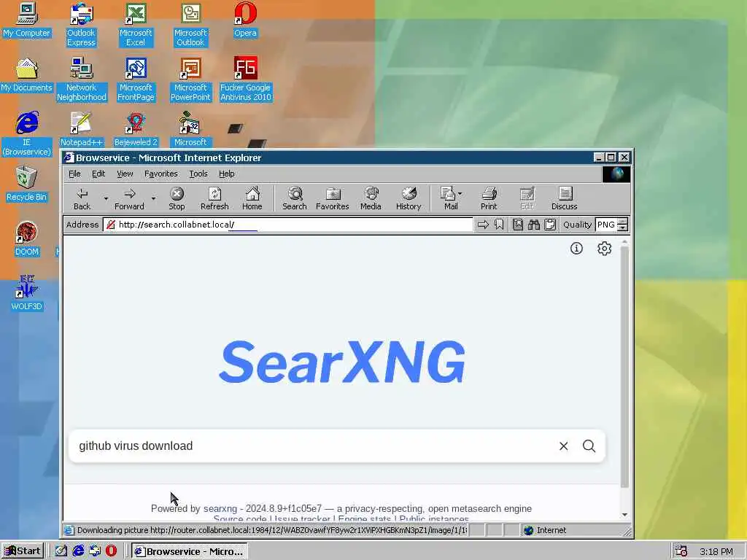Open the Tools menu

[x=198, y=174]
